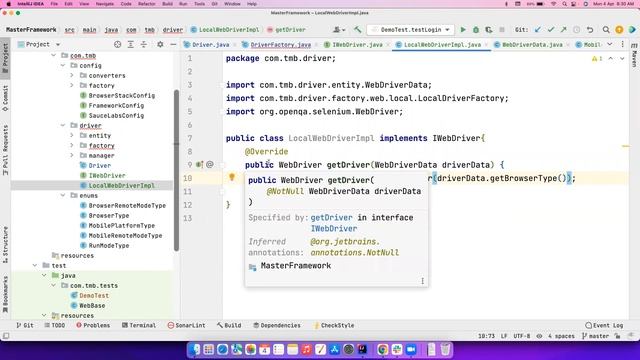Expand the converters folder
This screenshot has height=360, width=640.
click(72, 76)
